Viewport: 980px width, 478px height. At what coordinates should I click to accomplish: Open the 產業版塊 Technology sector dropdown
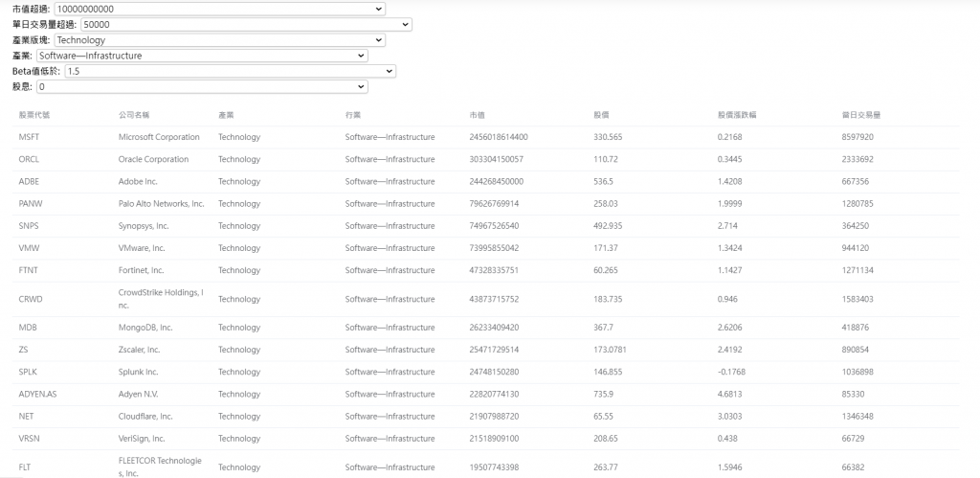220,40
